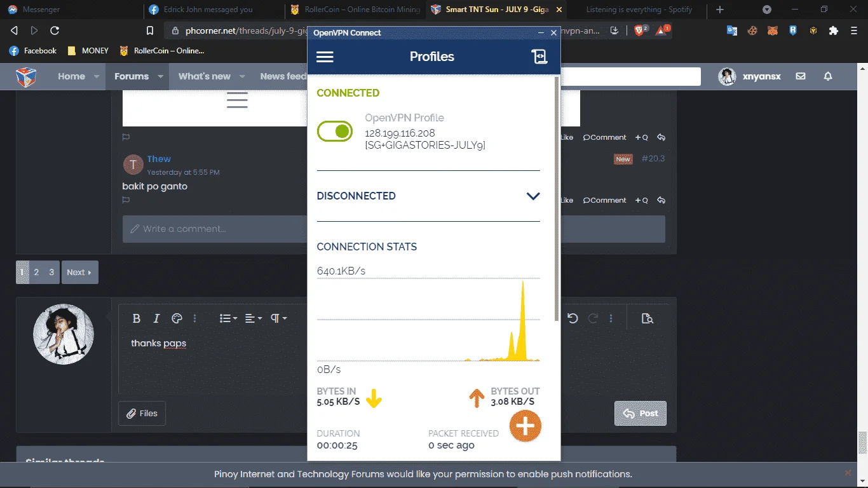Toggle Bold in the reply editor
This screenshot has width=868, height=488.
tap(136, 318)
